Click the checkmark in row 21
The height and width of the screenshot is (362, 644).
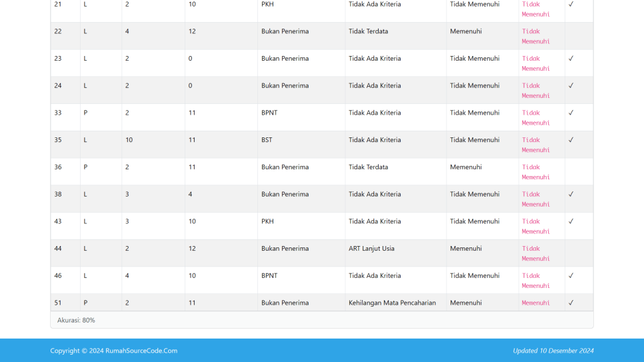point(571,5)
